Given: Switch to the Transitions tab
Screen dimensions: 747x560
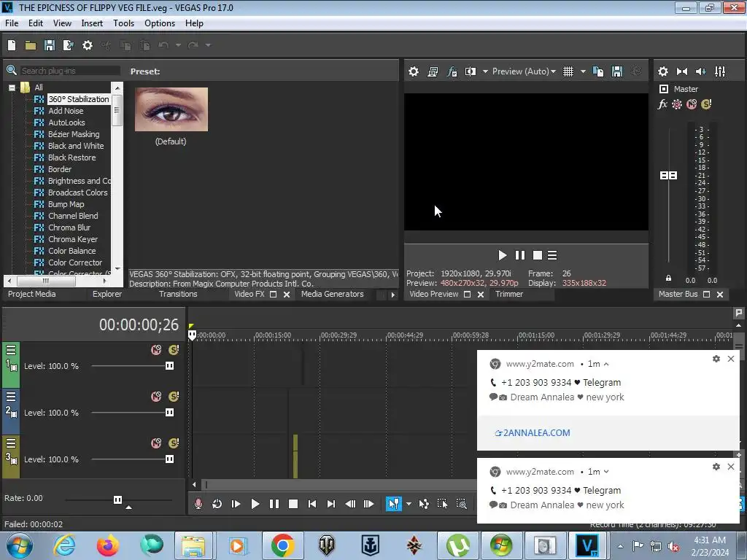Looking at the screenshot, I should point(178,295).
